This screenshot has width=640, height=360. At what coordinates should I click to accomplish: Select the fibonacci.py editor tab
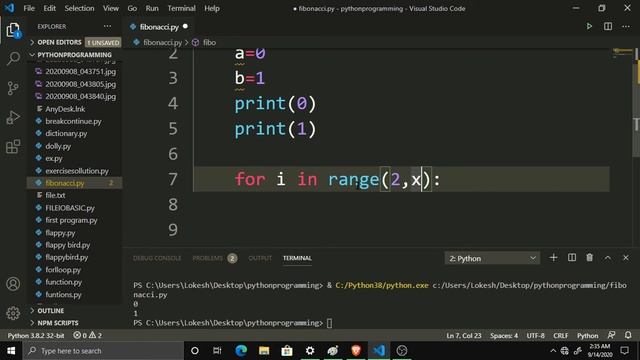coord(159,27)
